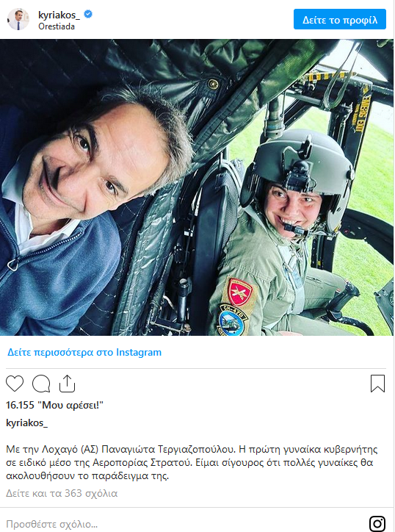
Task: Save the post with the bookmark icon
Action: click(x=377, y=384)
